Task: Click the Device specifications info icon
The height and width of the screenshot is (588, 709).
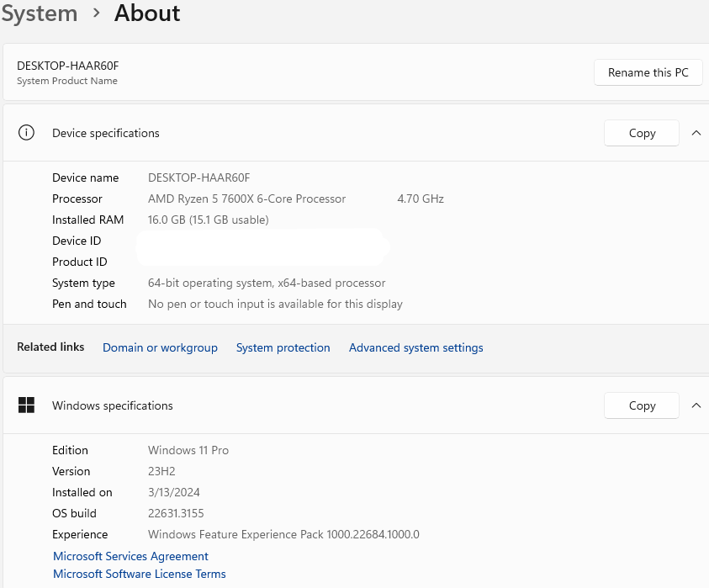Action: click(x=26, y=133)
